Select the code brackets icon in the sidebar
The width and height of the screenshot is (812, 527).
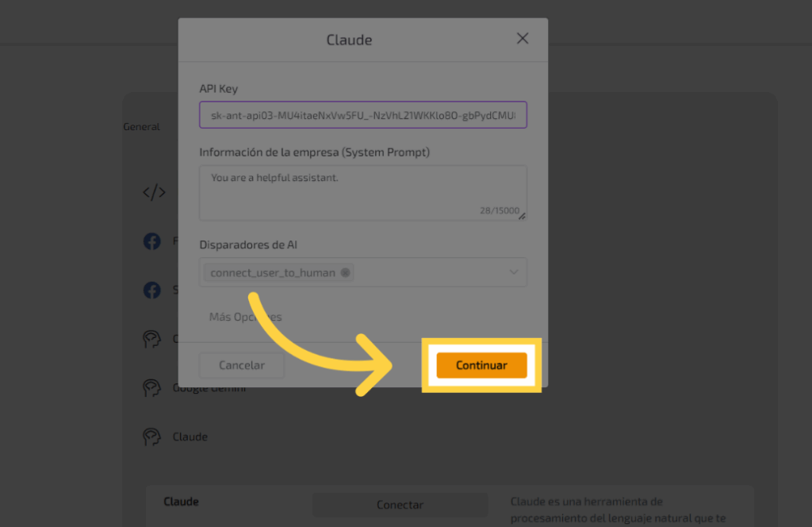pyautogui.click(x=153, y=192)
